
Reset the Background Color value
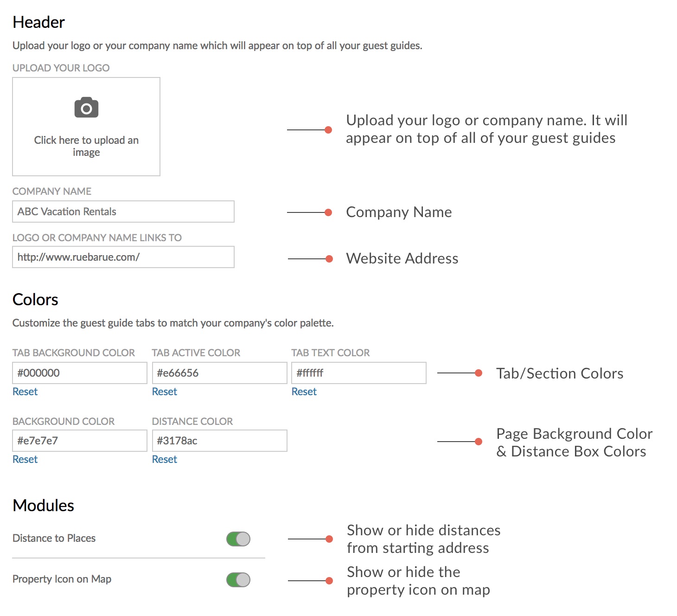tap(25, 459)
